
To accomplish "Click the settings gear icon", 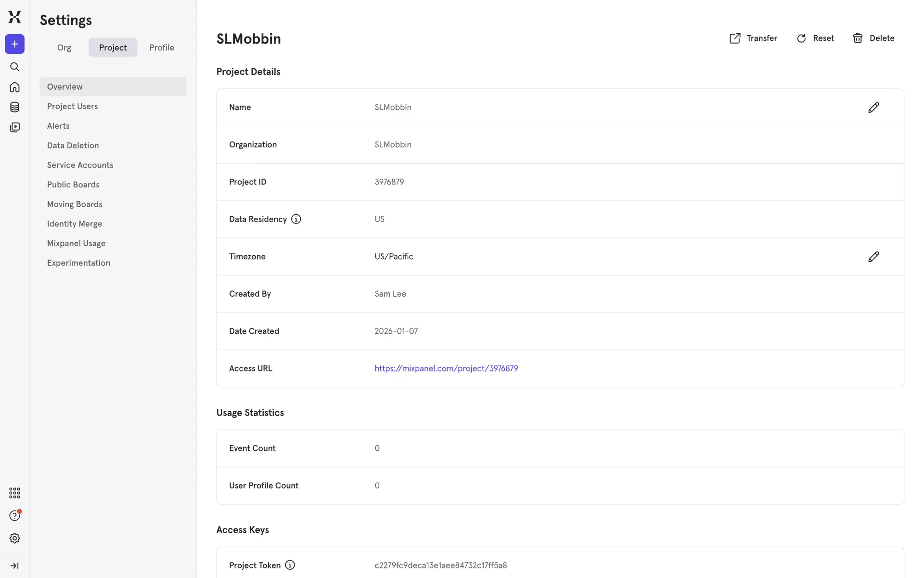I will pyautogui.click(x=14, y=538).
